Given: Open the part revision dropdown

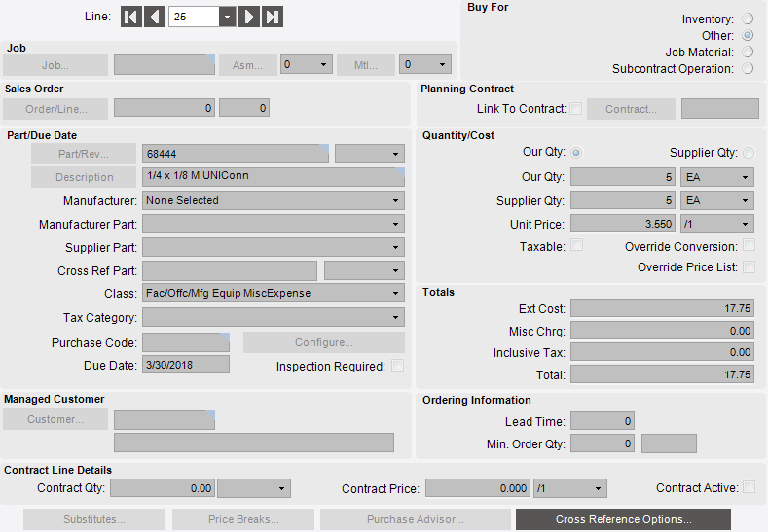Looking at the screenshot, I should pyautogui.click(x=395, y=154).
